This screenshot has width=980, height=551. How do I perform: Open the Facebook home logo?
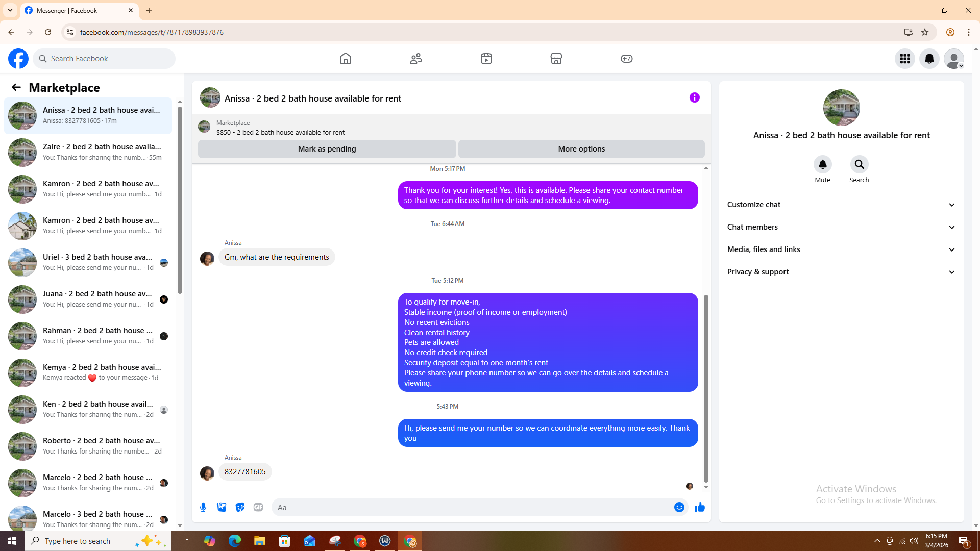(x=18, y=59)
